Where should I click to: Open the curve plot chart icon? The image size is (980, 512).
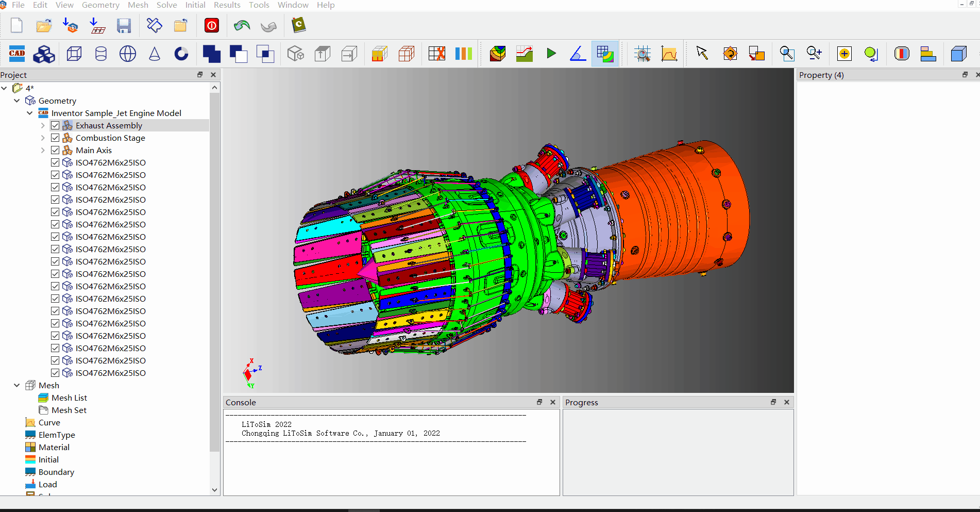click(669, 54)
